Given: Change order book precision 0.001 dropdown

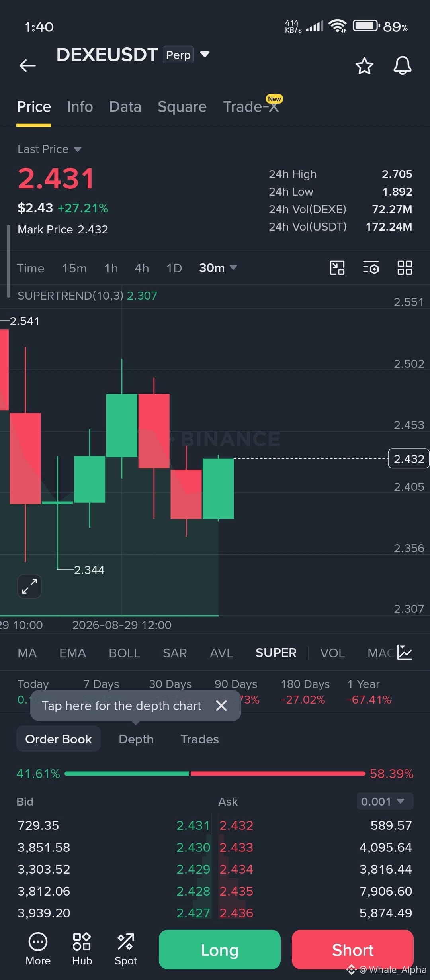Looking at the screenshot, I should tap(385, 801).
